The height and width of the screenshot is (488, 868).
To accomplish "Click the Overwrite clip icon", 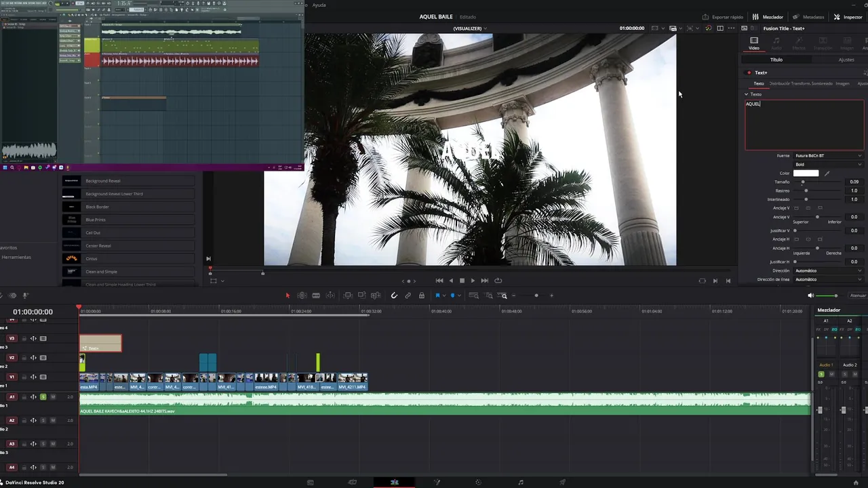I will (x=361, y=296).
